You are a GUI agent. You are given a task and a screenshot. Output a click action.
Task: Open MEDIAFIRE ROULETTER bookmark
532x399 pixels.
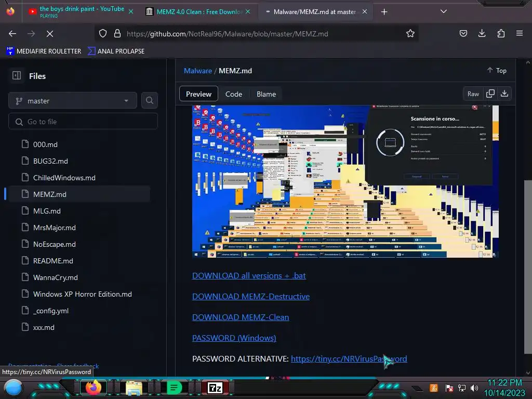click(44, 51)
